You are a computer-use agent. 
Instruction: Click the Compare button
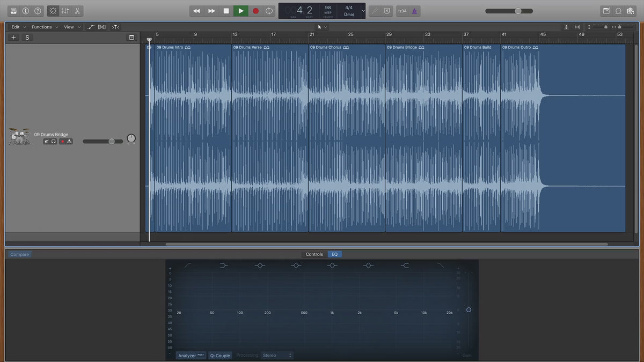(20, 254)
